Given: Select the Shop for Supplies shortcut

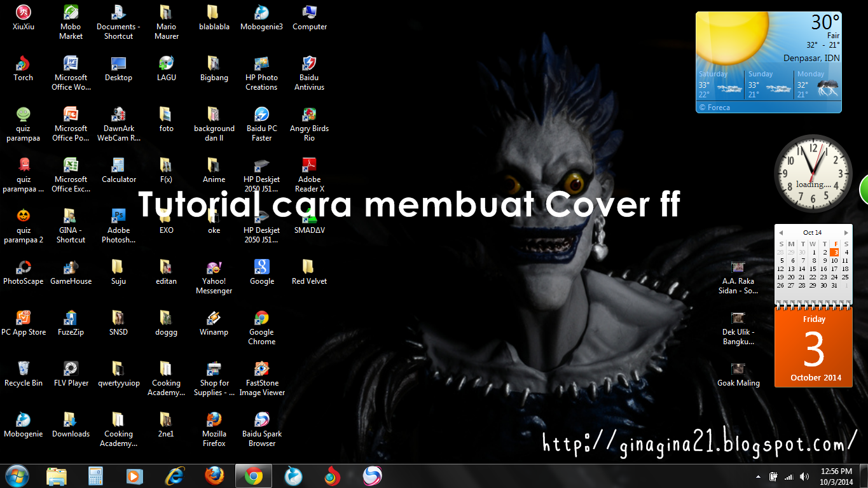Looking at the screenshot, I should point(214,378).
